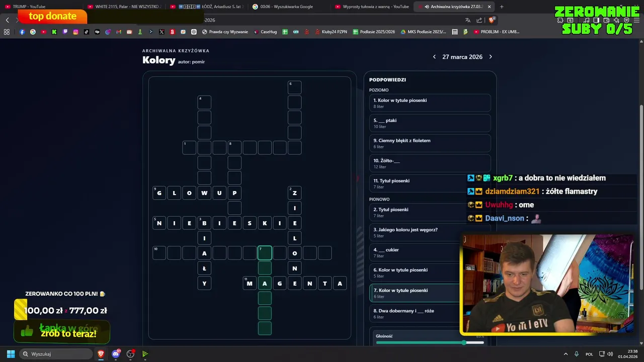Image resolution: width=644 pixels, height=362 pixels.
Task: Open the MKS Podlasie bookmark
Action: pos(423,32)
